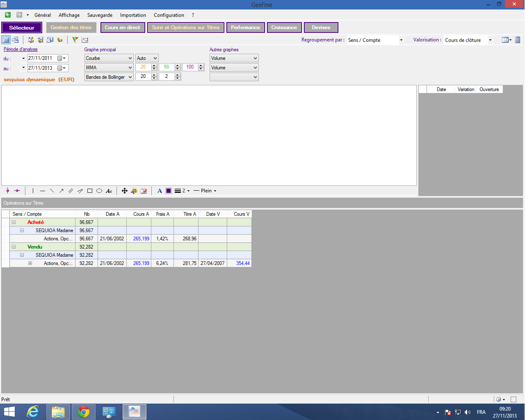The height and width of the screenshot is (420, 525).
Task: Click the chart eraser icon
Action: [x=144, y=191]
